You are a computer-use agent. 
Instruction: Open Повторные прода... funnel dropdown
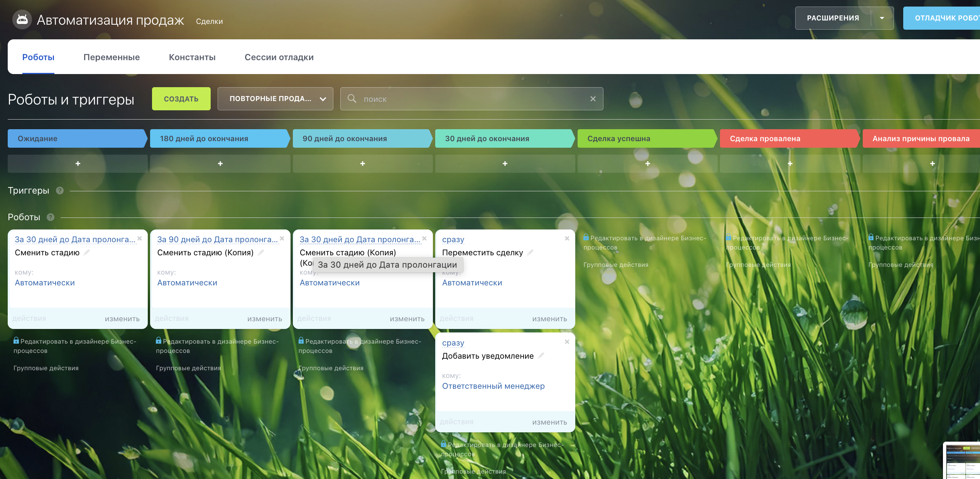275,99
